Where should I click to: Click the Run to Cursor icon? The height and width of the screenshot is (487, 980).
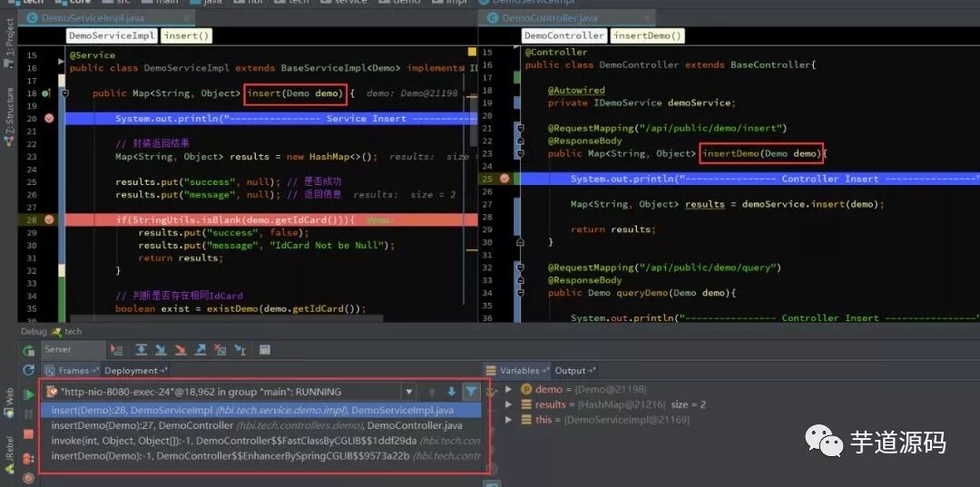(240, 350)
